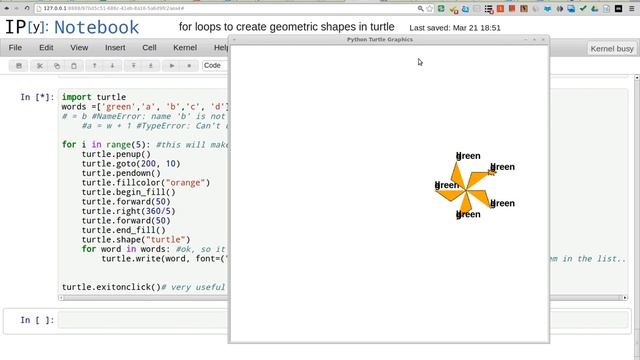Bookmark the page with the star icon
640x360 pixels.
click(429, 8)
